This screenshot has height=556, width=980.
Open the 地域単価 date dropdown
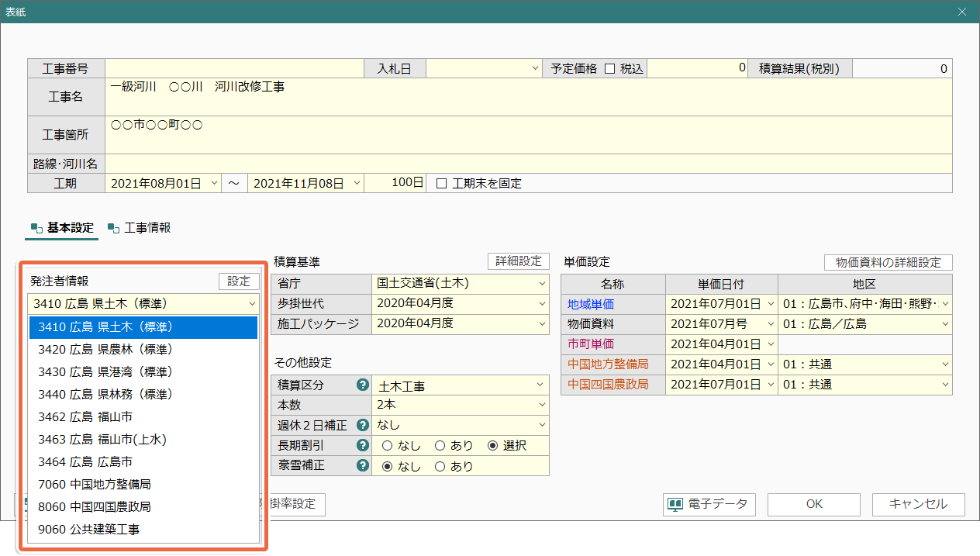tap(771, 304)
